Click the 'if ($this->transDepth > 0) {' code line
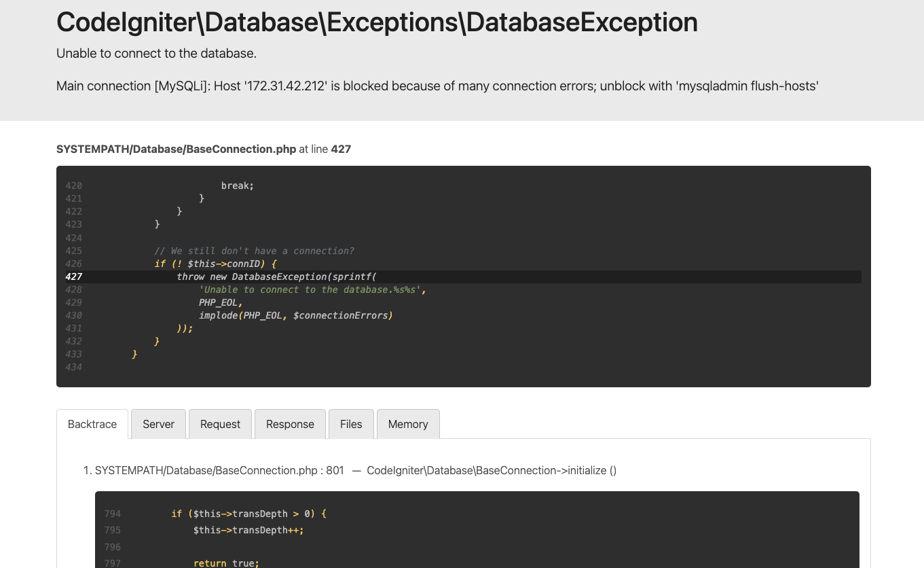Screen dimensions: 924x568 (x=249, y=514)
